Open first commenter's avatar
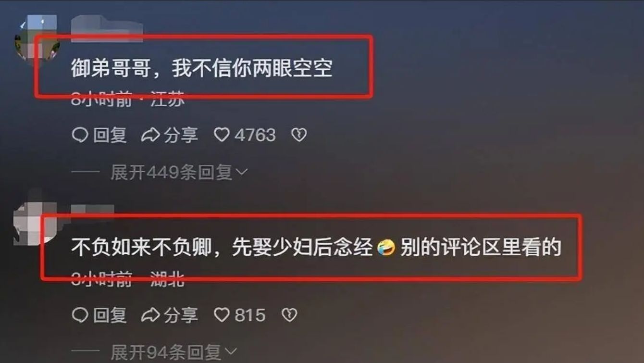 click(37, 38)
